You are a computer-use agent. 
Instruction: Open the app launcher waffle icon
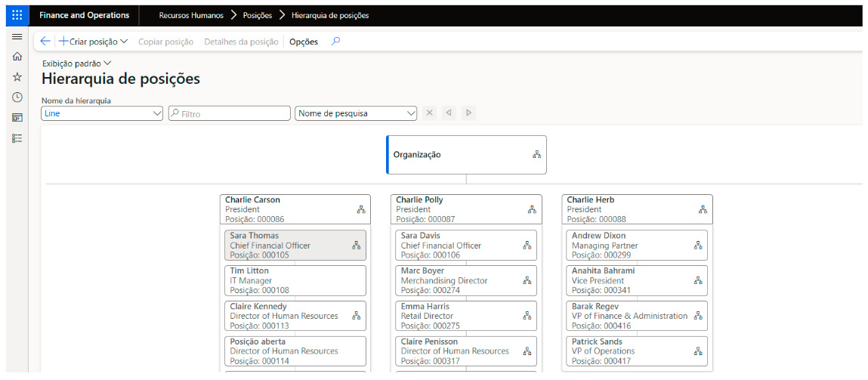[17, 15]
